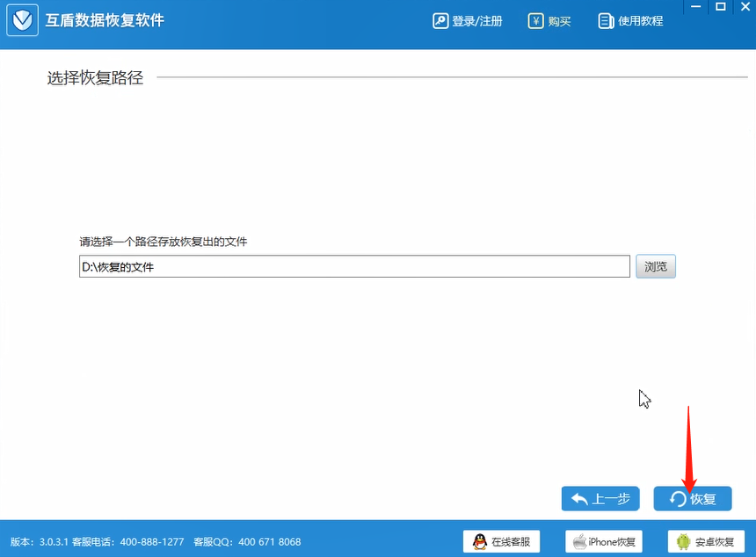Open 在线客服 online customer service
This screenshot has height=557, width=756.
tap(501, 541)
